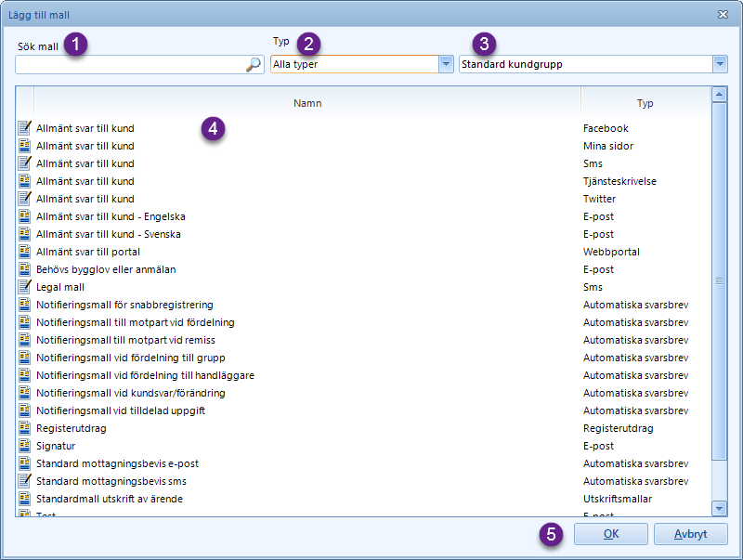Open the Typ dropdown showing 'Alla typer'
The height and width of the screenshot is (560, 743).
pyautogui.click(x=362, y=64)
